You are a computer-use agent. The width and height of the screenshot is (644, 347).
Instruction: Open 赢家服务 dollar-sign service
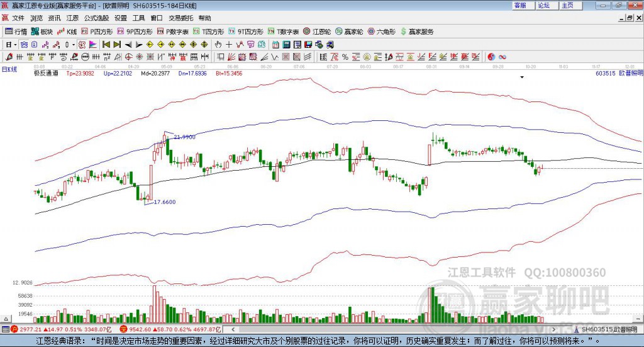coord(417,31)
